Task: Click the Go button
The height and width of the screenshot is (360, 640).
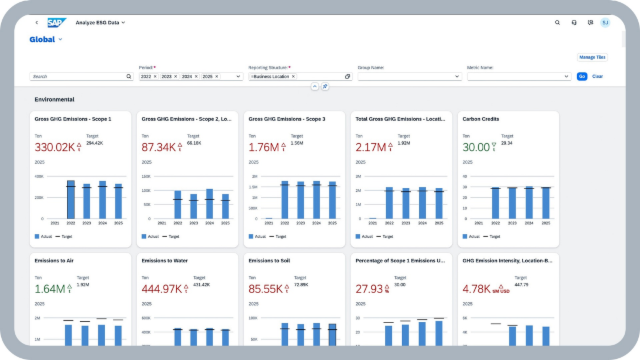Action: pyautogui.click(x=582, y=76)
